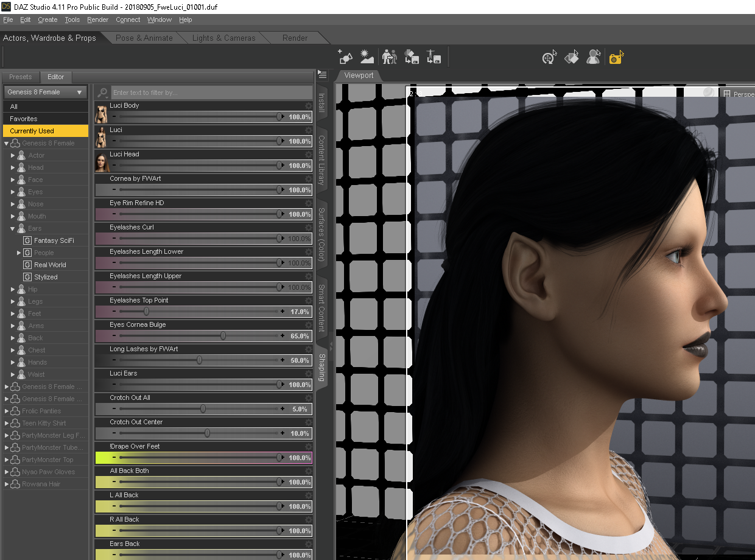Collapse the Genesis 8 Female tree node
The width and height of the screenshot is (755, 560).
[7, 144]
